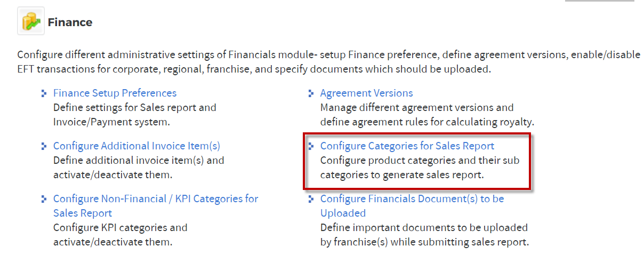Open Configure Non-Financial / KPI Categories for Sales Report
The image size is (644, 254).
click(156, 205)
